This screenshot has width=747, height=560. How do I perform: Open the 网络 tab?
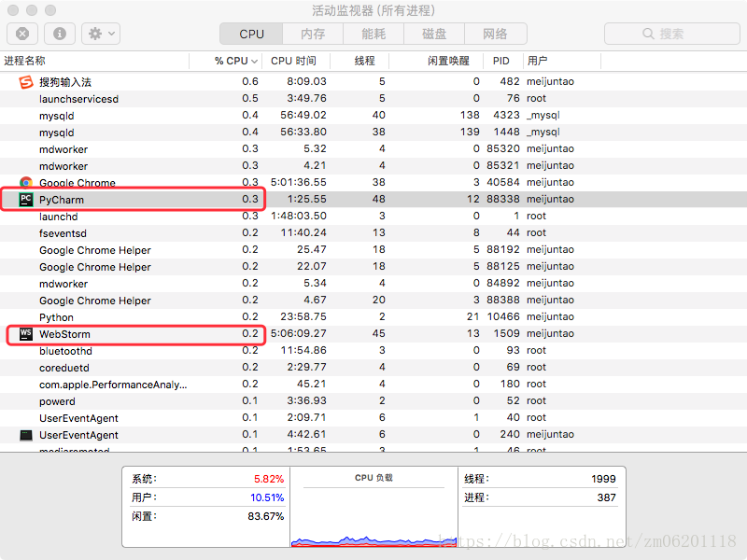coord(496,34)
